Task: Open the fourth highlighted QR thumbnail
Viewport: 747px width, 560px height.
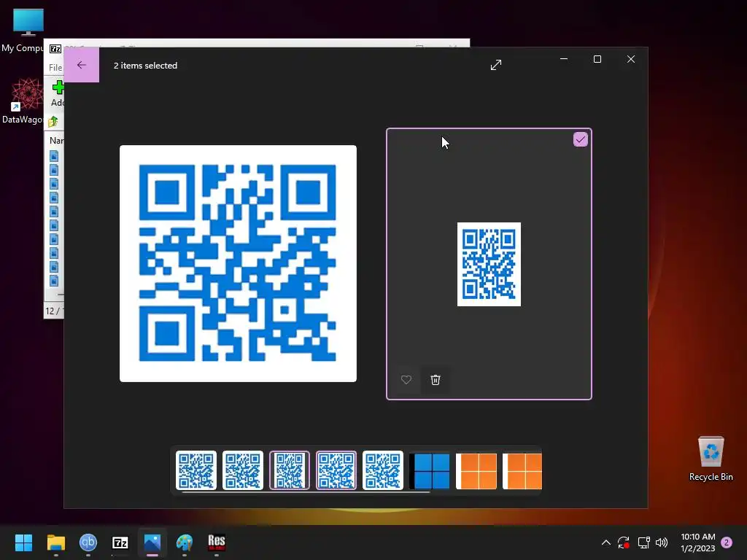Action: coord(336,470)
